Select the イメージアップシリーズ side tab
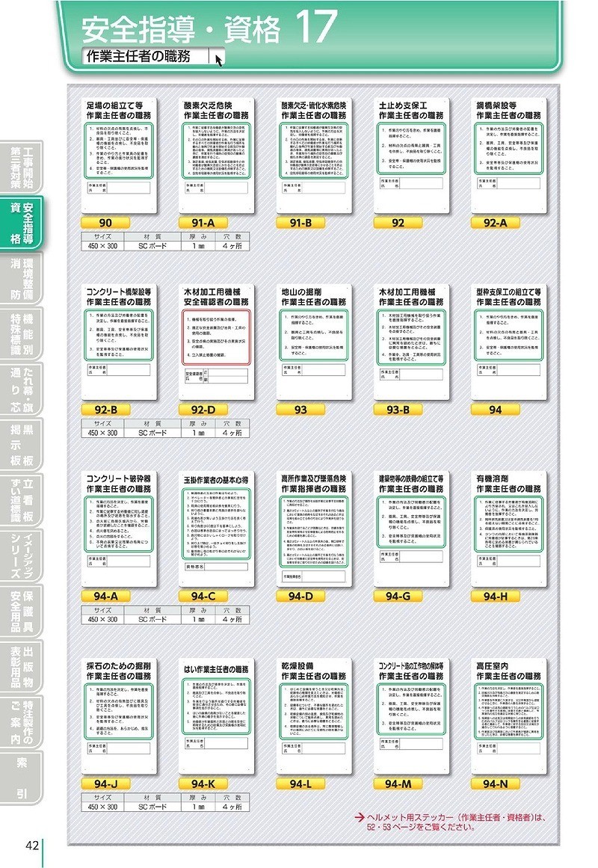 21,555
